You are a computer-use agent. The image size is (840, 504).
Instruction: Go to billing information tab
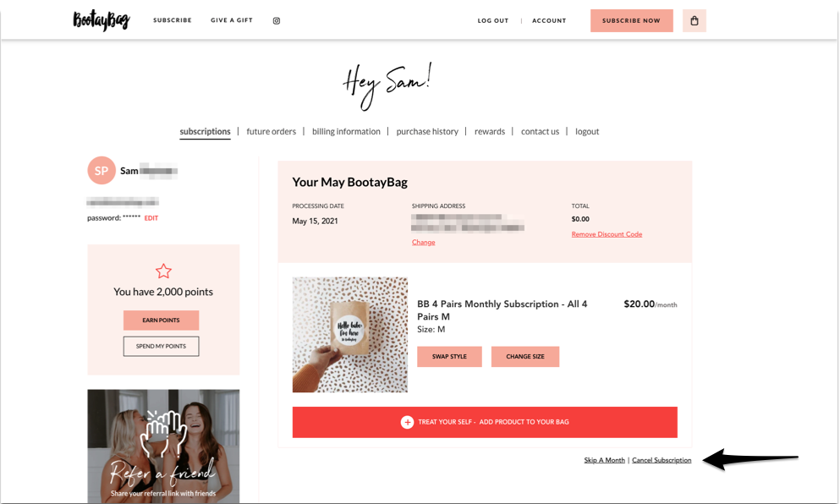pyautogui.click(x=346, y=132)
